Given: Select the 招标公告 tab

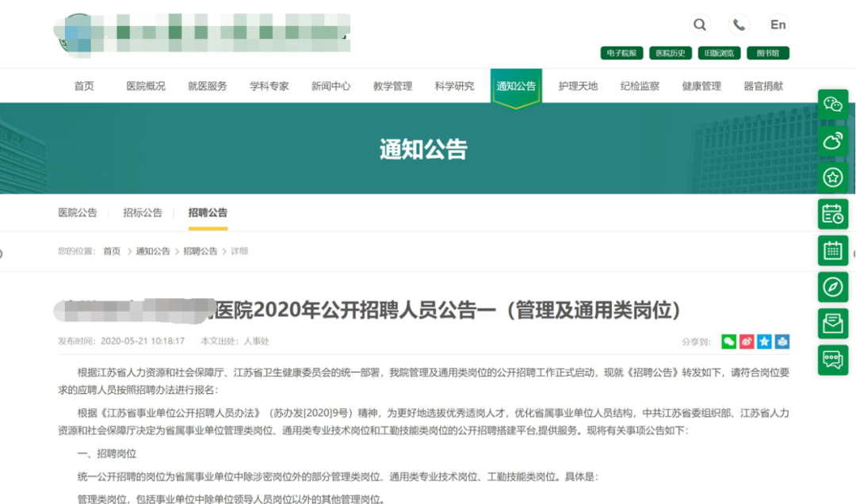Looking at the screenshot, I should [143, 212].
